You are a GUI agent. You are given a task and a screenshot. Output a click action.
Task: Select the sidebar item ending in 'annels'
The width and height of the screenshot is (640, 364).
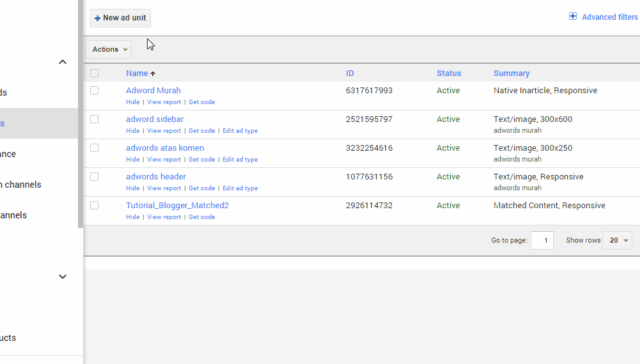point(13,215)
